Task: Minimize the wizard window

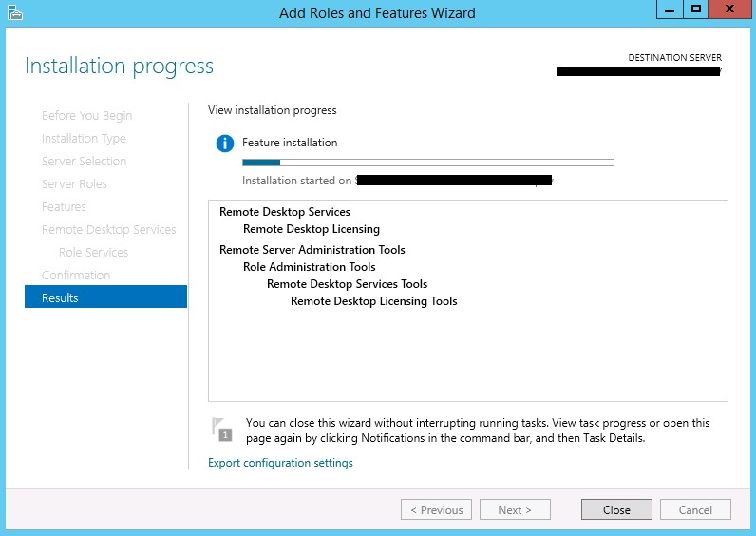Action: [670, 10]
